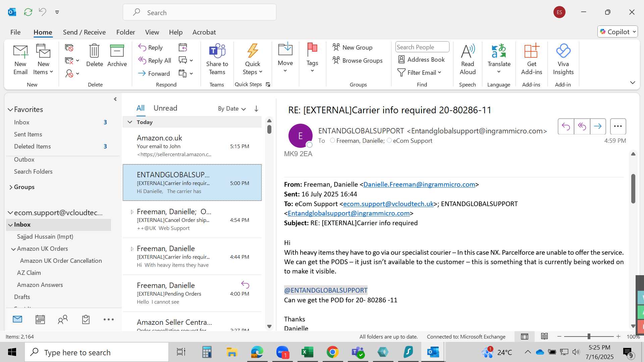
Task: Open the Tags flag menu
Action: tap(312, 58)
